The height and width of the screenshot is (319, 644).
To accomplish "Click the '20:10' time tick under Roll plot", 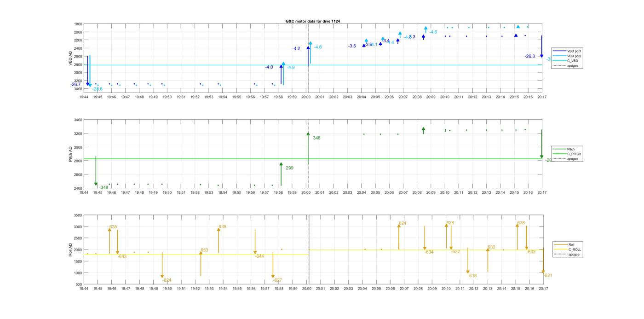I will pyautogui.click(x=446, y=289).
